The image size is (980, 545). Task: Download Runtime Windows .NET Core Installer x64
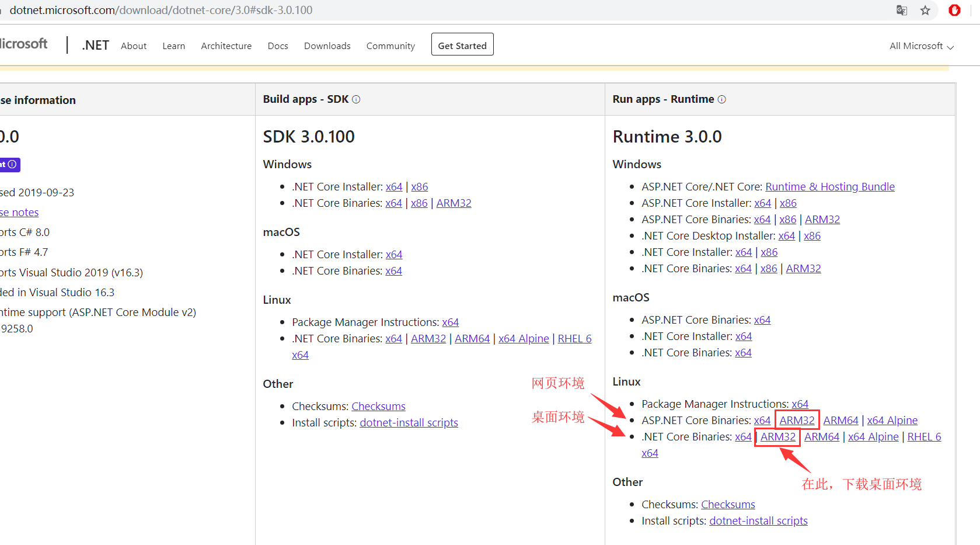coord(744,252)
